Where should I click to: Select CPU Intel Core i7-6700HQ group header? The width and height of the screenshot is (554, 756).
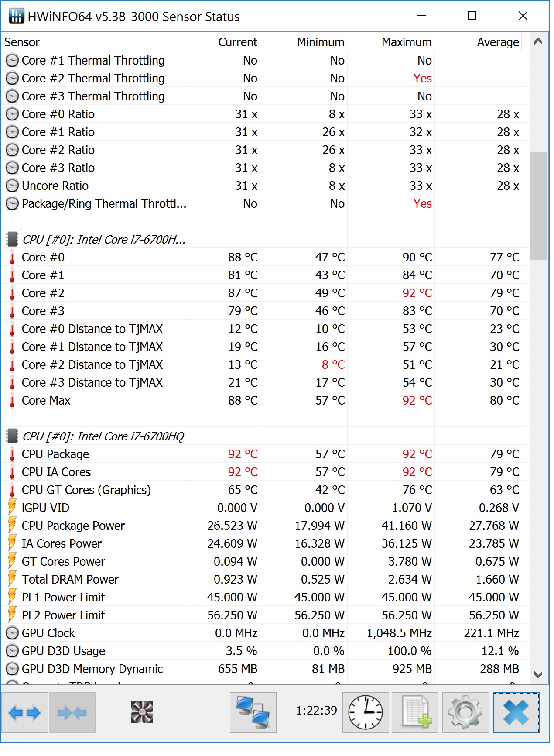pyautogui.click(x=103, y=436)
